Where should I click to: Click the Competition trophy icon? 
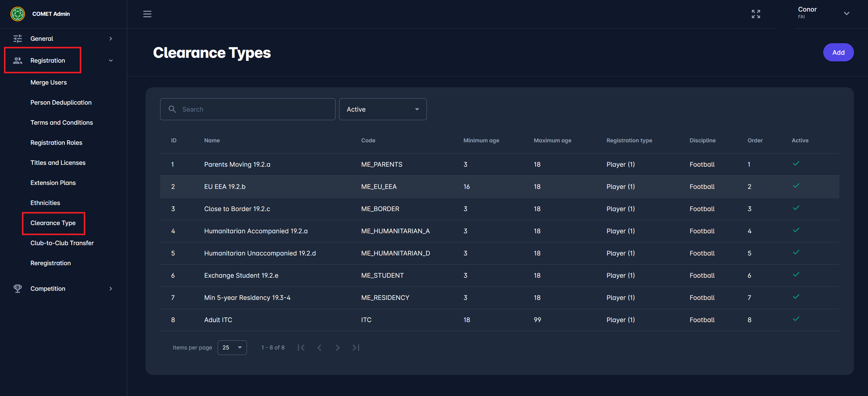[18, 288]
